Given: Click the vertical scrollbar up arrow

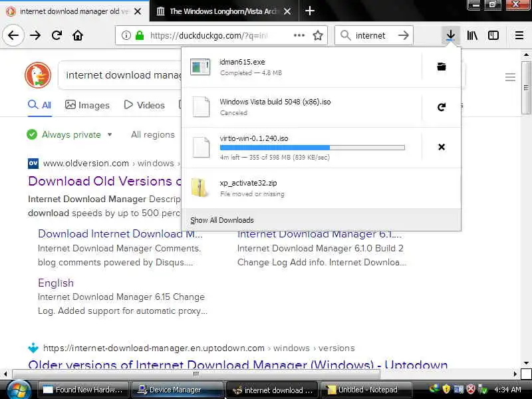Looking at the screenshot, I should [x=526, y=55].
